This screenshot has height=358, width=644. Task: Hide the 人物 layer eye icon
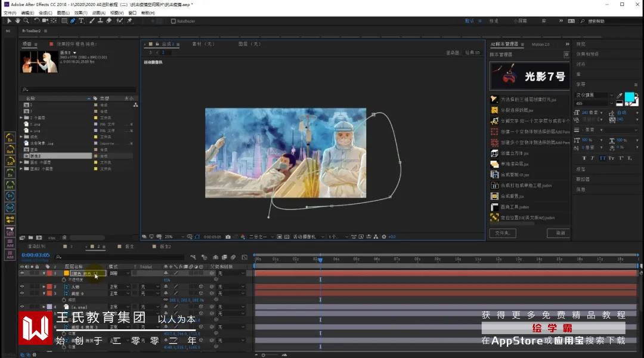tap(22, 286)
